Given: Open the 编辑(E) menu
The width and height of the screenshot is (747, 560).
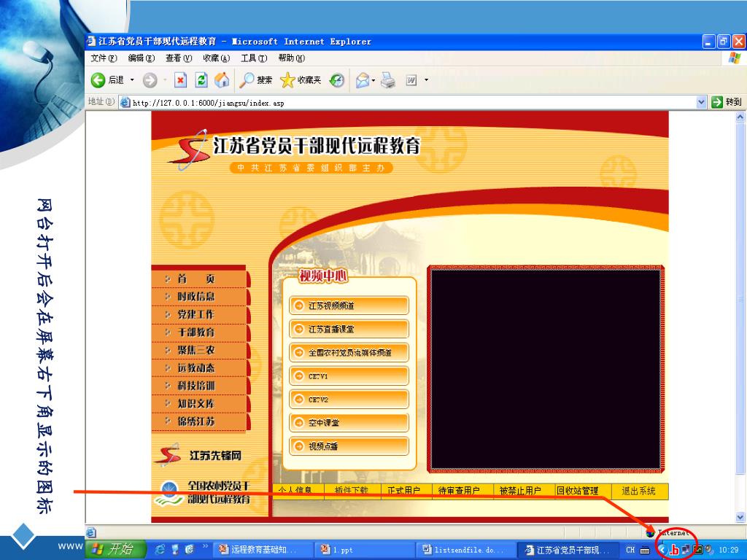Looking at the screenshot, I should pyautogui.click(x=141, y=58).
